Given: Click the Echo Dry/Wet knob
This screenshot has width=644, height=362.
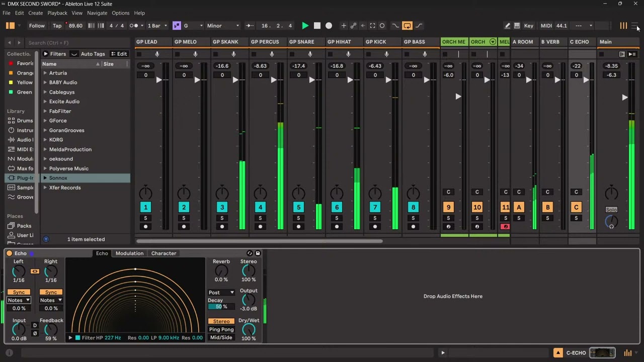Looking at the screenshot, I should click(x=249, y=329).
